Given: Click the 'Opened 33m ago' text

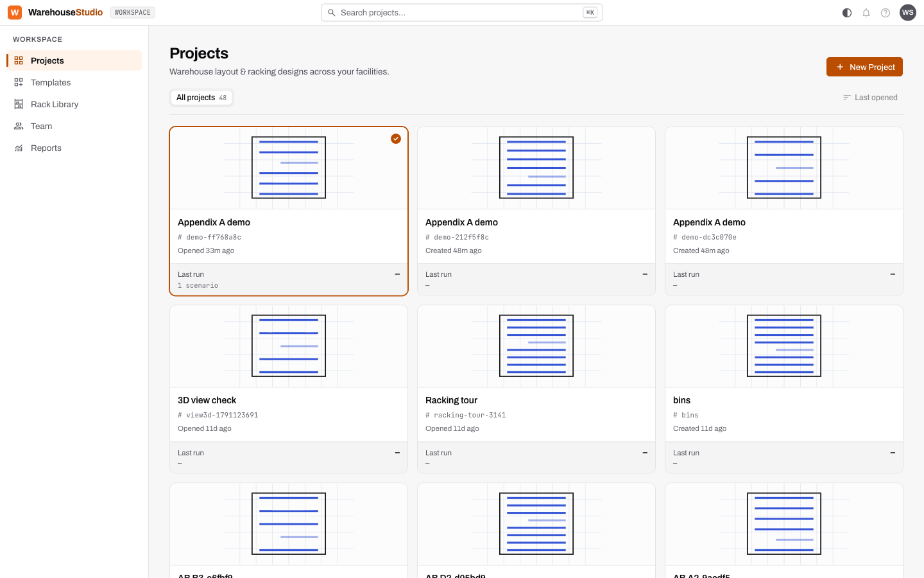Looking at the screenshot, I should tap(206, 250).
